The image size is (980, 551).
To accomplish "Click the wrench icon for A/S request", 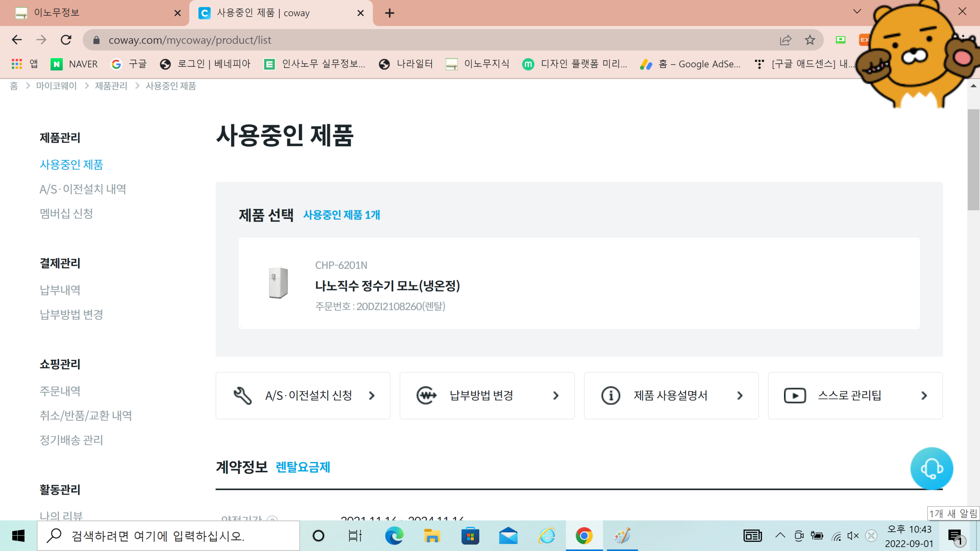I will [x=243, y=396].
